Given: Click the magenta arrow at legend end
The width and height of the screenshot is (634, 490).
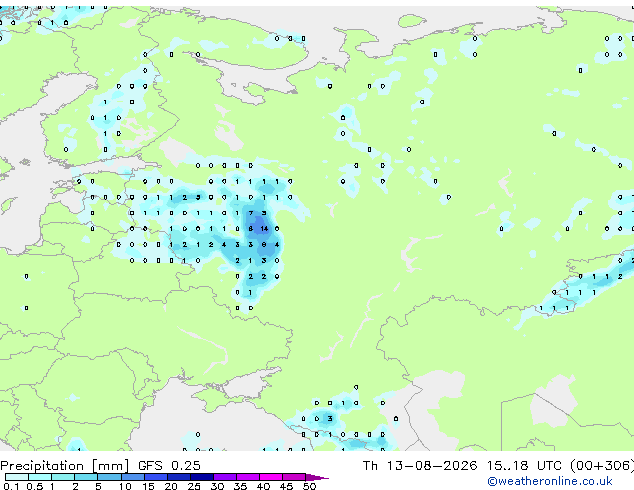Looking at the screenshot, I should tap(317, 477).
